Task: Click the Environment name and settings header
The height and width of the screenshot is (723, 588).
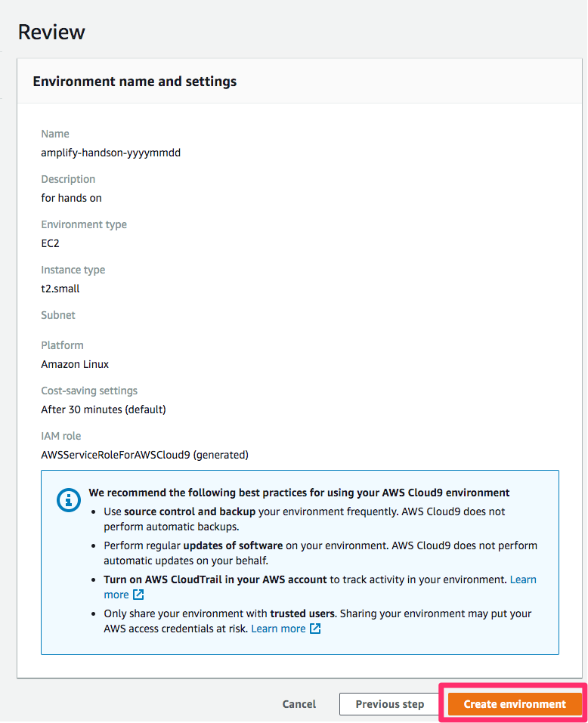Action: [135, 82]
